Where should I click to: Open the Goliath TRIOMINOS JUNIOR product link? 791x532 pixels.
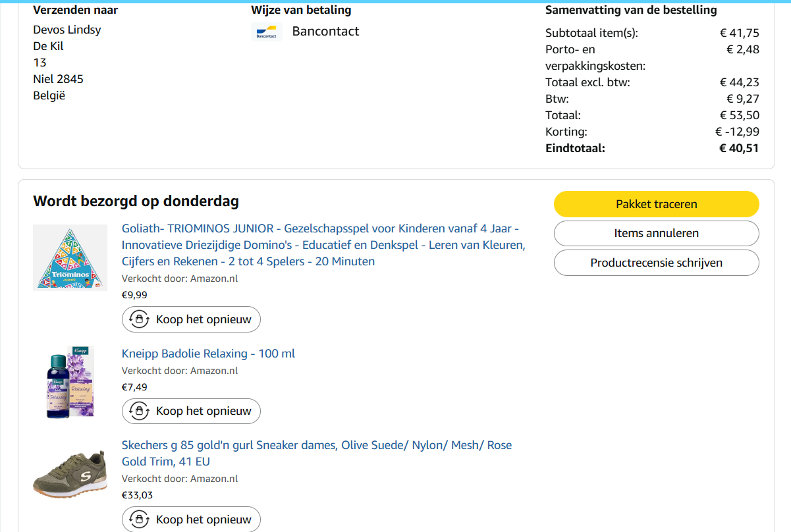click(x=323, y=245)
